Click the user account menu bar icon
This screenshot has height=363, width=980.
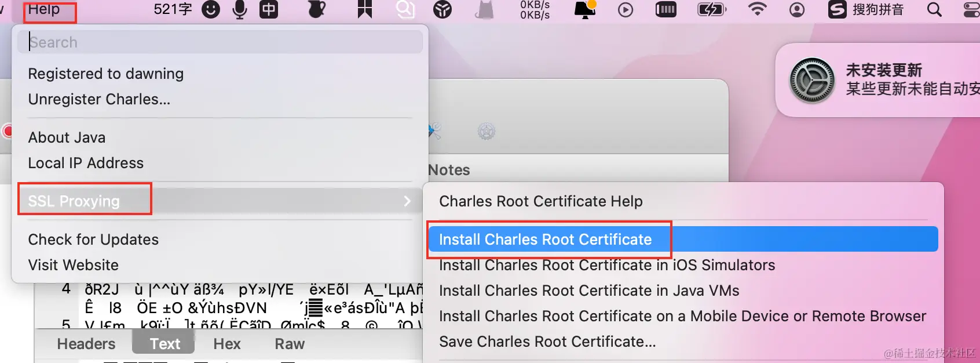[797, 9]
